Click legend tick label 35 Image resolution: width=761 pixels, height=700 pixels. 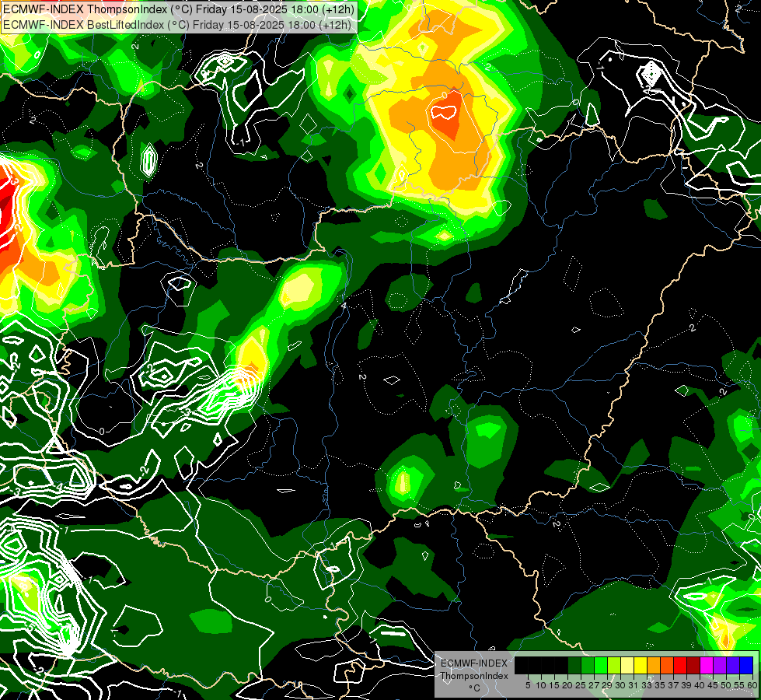coord(660,685)
